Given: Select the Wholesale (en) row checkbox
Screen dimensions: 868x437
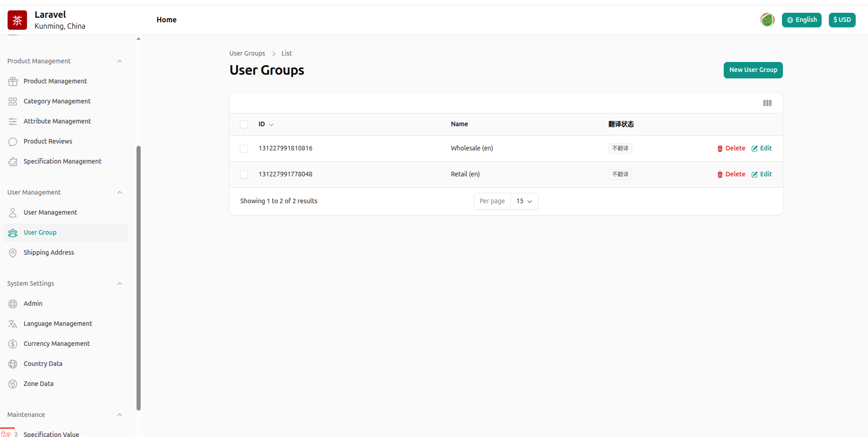Looking at the screenshot, I should click(244, 149).
